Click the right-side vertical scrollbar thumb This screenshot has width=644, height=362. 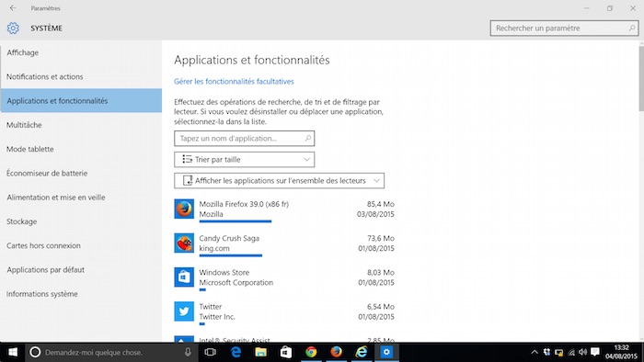641,78
